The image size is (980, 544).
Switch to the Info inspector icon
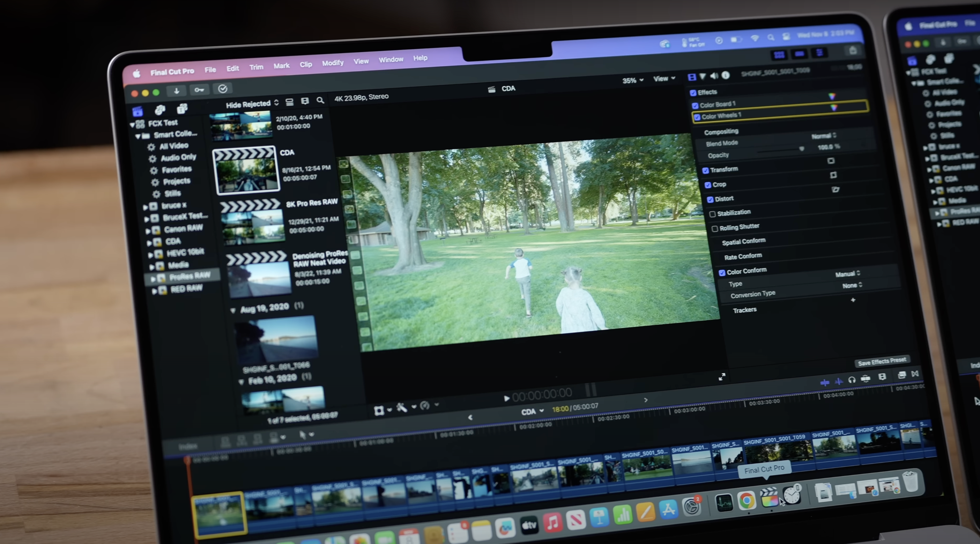pyautogui.click(x=726, y=75)
